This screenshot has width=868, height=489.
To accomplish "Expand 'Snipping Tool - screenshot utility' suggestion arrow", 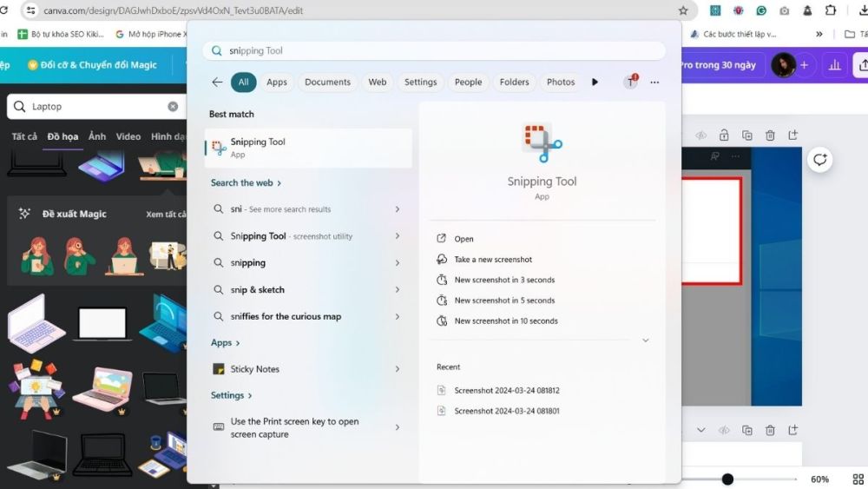I will pos(398,236).
